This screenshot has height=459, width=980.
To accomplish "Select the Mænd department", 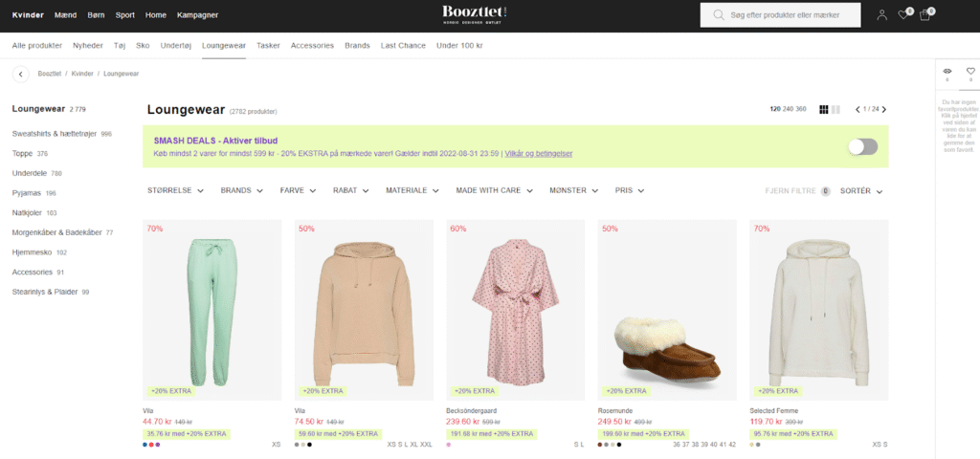I will click(66, 15).
